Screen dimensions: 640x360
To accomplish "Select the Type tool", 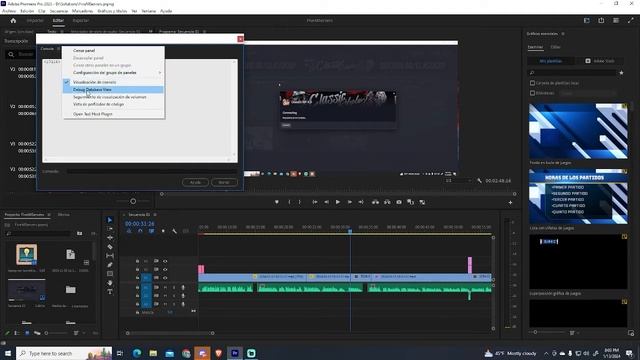I will click(x=110, y=291).
